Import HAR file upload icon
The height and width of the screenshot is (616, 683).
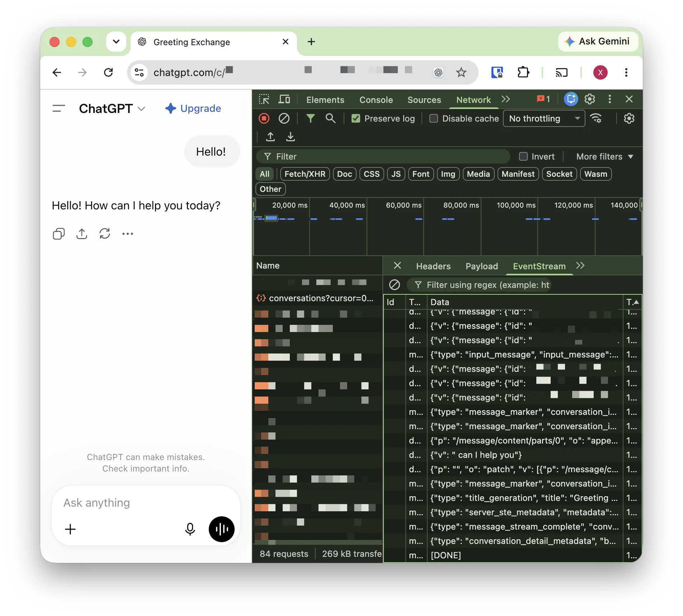click(x=270, y=137)
